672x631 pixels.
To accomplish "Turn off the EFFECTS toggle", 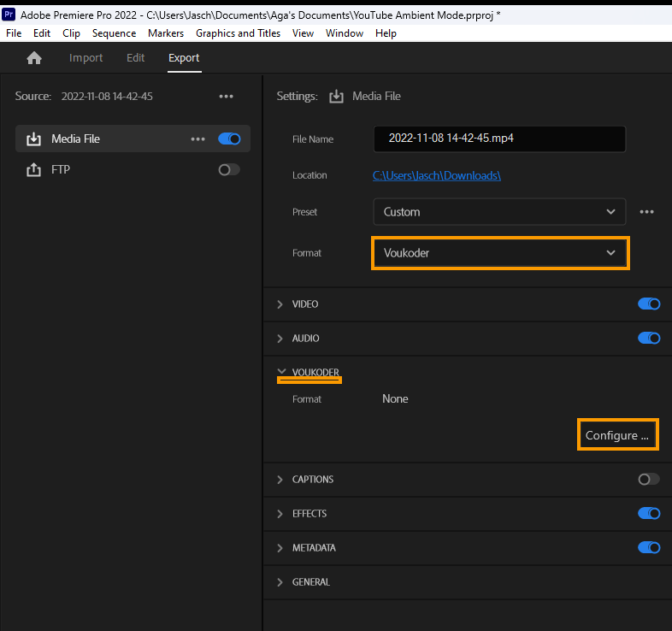I will [x=649, y=514].
